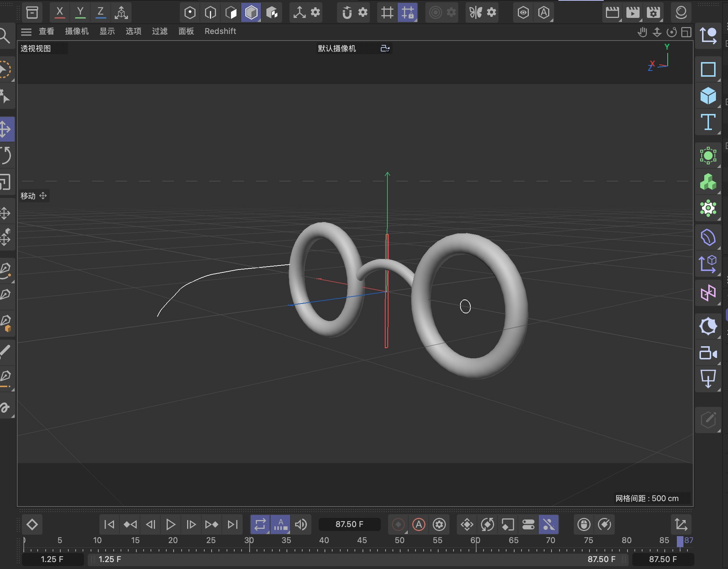The height and width of the screenshot is (569, 728).
Task: Toggle Y axis lock
Action: pos(80,13)
